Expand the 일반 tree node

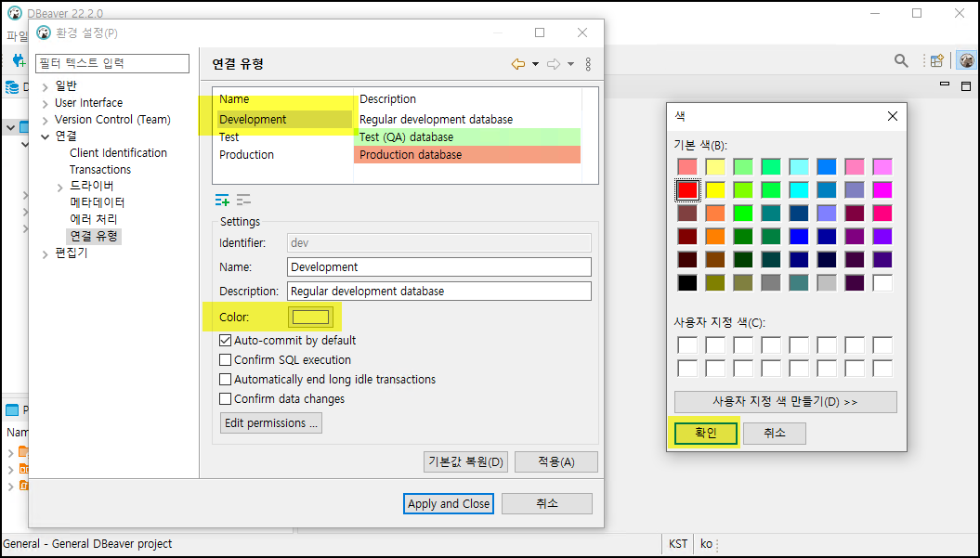pos(45,86)
